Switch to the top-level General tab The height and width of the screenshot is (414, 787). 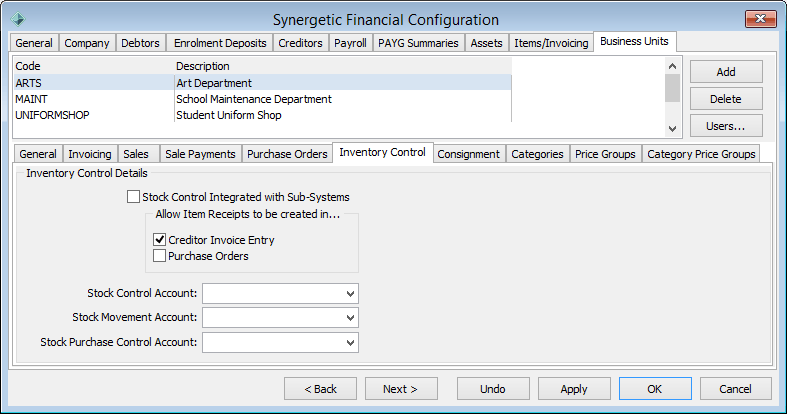34,43
